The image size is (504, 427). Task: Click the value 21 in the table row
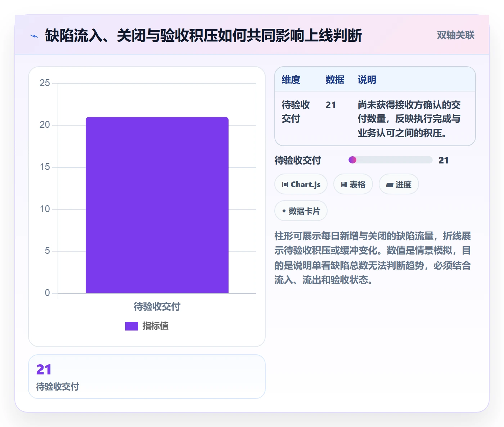tap(331, 105)
